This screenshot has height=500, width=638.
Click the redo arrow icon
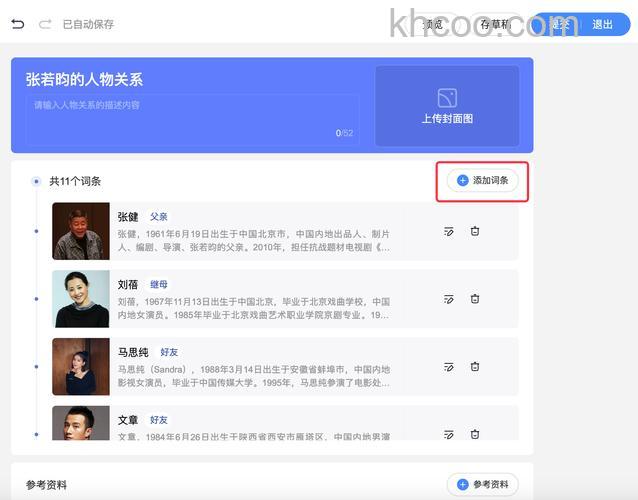45,24
